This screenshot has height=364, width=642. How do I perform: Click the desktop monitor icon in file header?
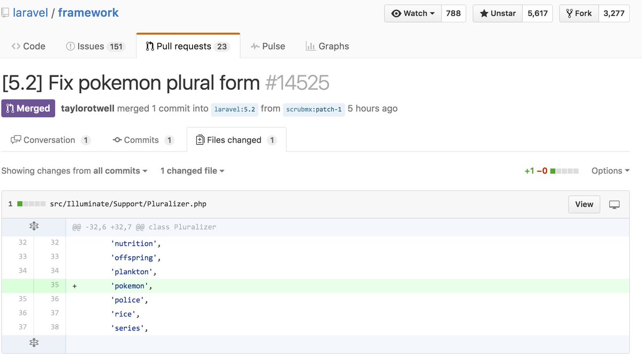click(x=615, y=205)
